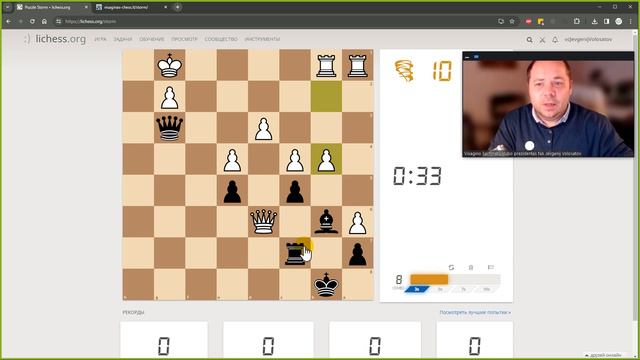
Task: Click the webcam video overlay window
Action: [x=548, y=104]
